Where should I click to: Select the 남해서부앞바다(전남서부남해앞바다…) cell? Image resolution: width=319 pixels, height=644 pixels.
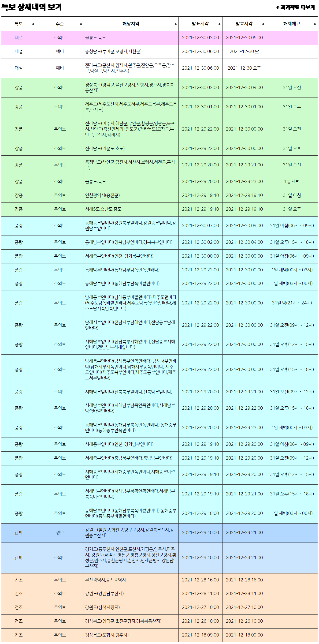[131, 326]
